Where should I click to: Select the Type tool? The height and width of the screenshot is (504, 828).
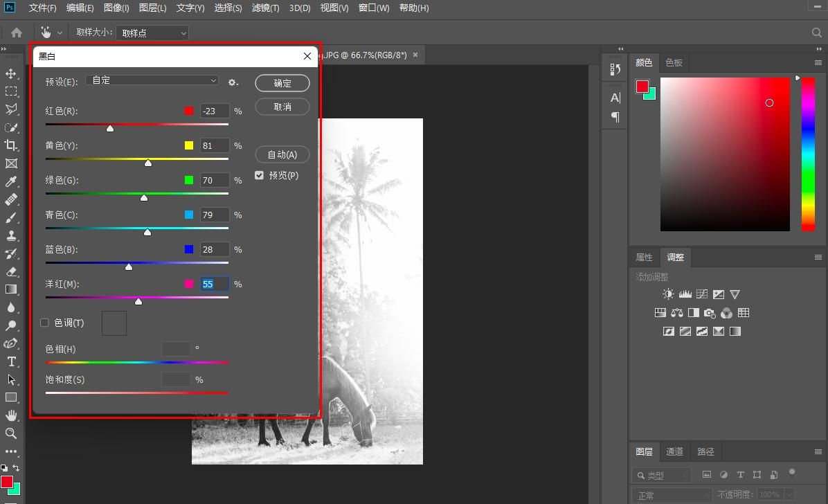[11, 362]
